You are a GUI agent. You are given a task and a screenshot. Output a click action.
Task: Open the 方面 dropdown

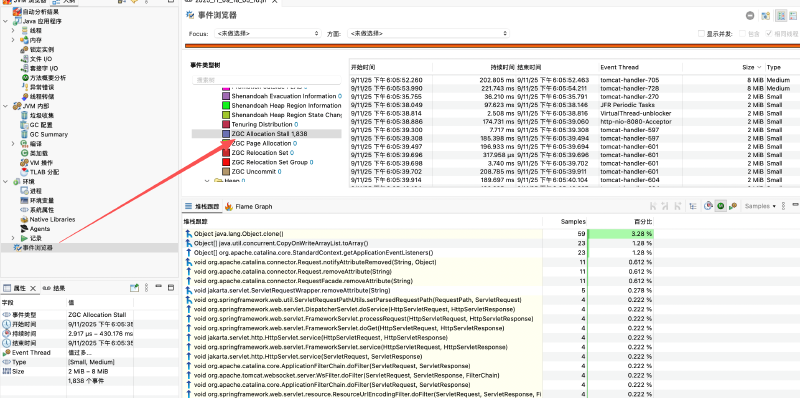click(x=428, y=33)
